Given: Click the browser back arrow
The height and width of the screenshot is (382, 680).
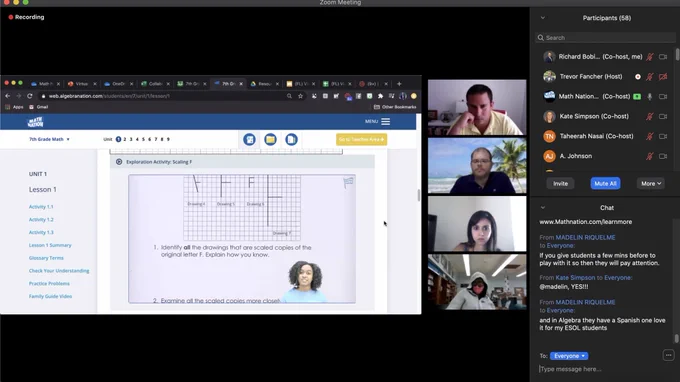Looking at the screenshot, I should [x=7, y=96].
